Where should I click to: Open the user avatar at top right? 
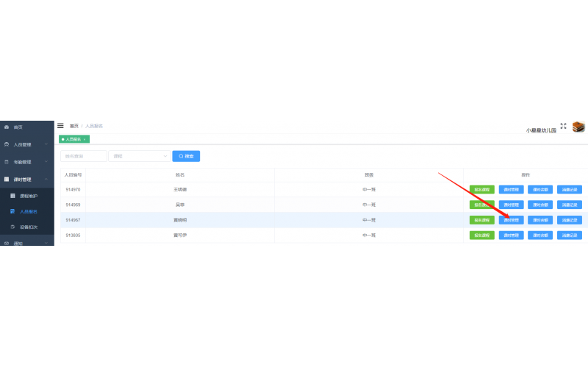(578, 127)
